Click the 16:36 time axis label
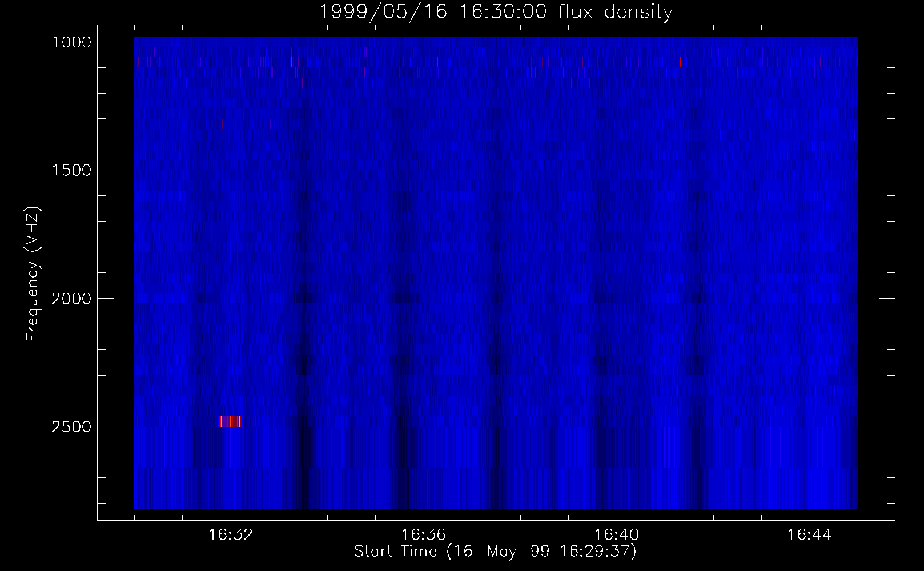 coord(424,535)
